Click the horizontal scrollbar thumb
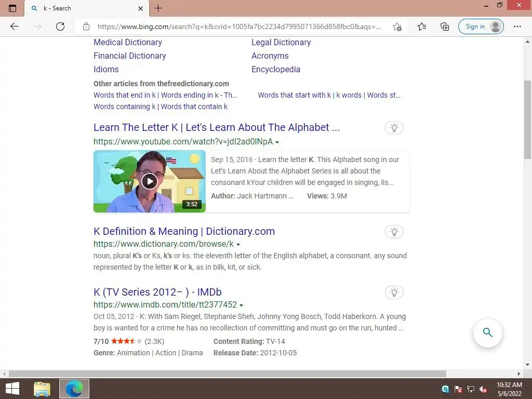532x399 pixels. (228, 374)
